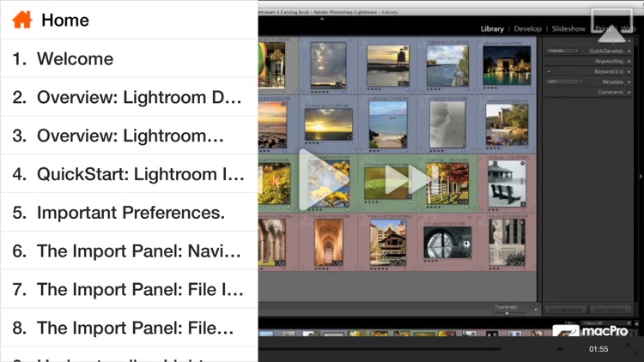Open lesson 5 Important Preferences
Screen dimensions: 644x362
coord(129,212)
